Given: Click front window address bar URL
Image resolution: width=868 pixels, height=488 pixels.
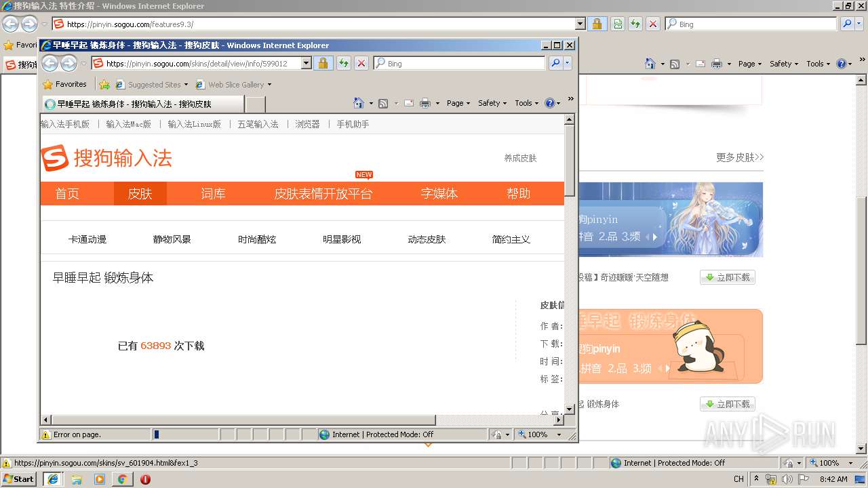Looking at the screenshot, I should coord(197,64).
